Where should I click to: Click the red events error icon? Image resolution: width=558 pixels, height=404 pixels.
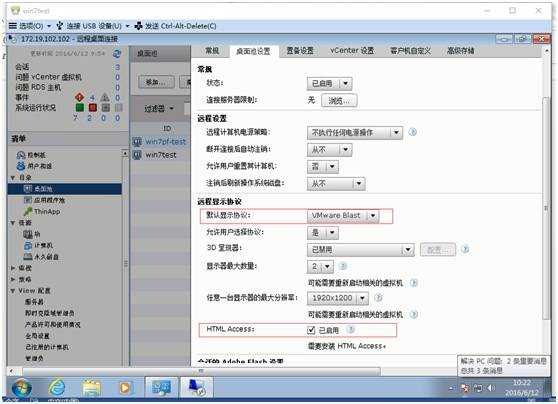[80, 97]
